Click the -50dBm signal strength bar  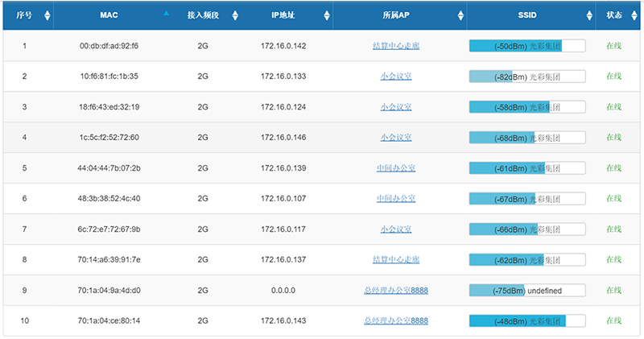click(527, 46)
